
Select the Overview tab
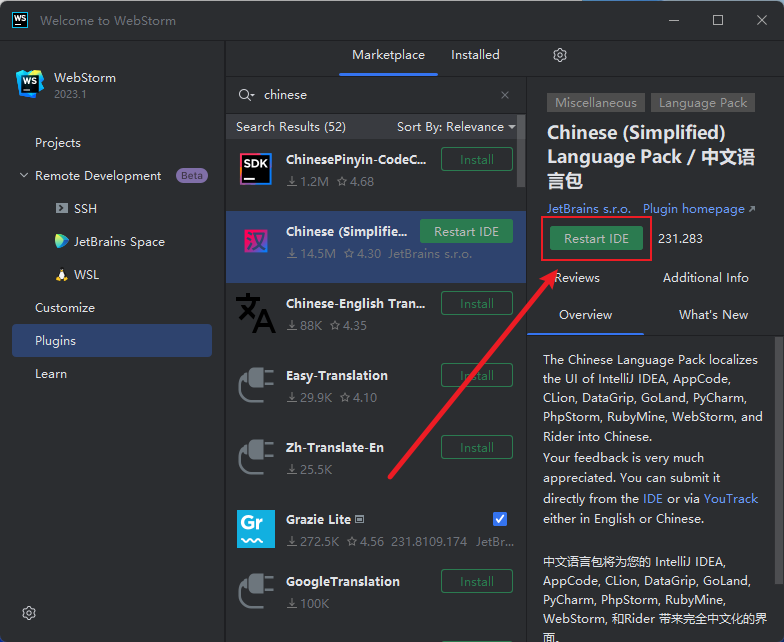[586, 315]
